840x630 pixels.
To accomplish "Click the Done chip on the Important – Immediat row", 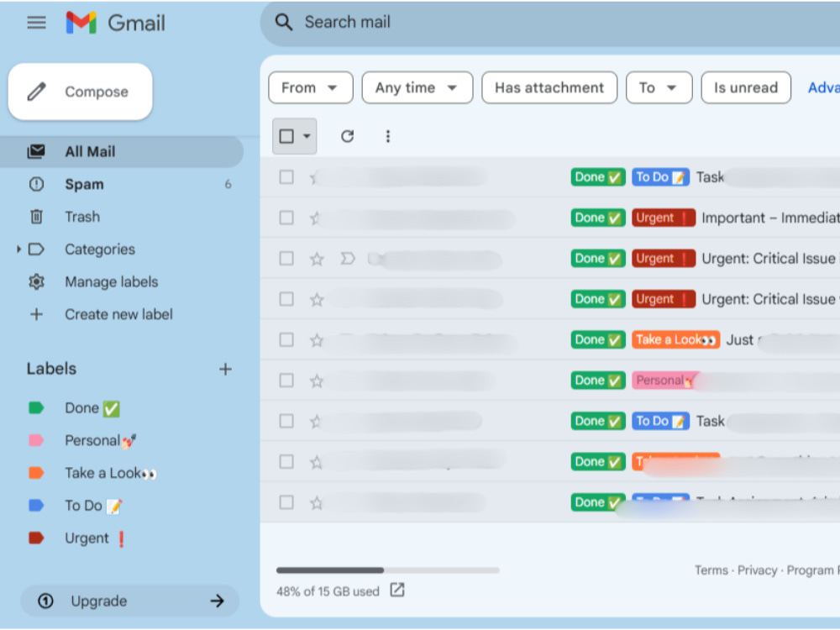I will tap(598, 218).
